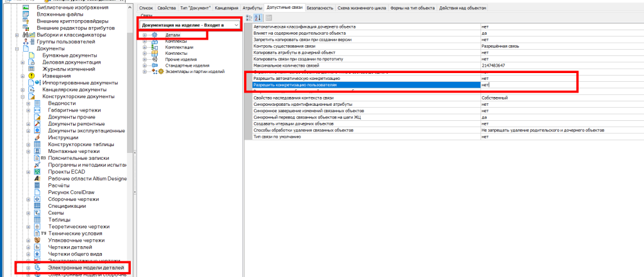Click the Выборки и классификаторы binoculars icon

point(26,35)
